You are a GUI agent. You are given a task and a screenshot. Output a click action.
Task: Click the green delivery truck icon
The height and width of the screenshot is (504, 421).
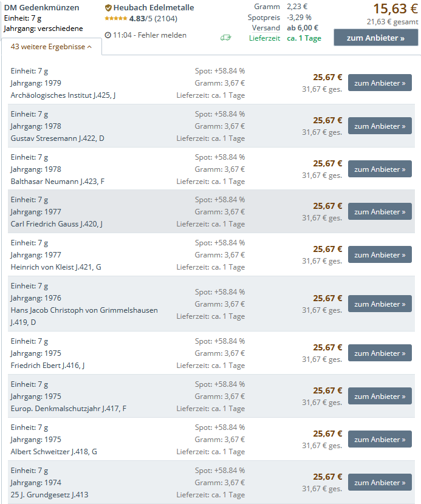pos(225,38)
